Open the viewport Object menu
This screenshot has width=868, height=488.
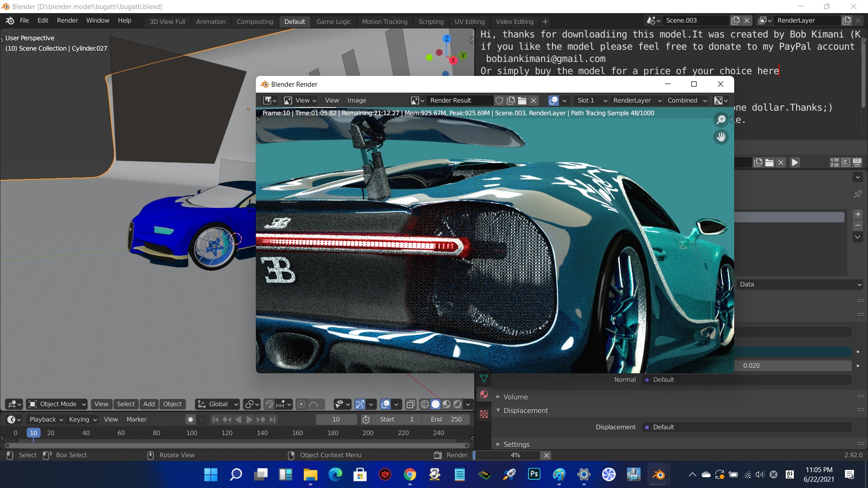click(x=172, y=404)
